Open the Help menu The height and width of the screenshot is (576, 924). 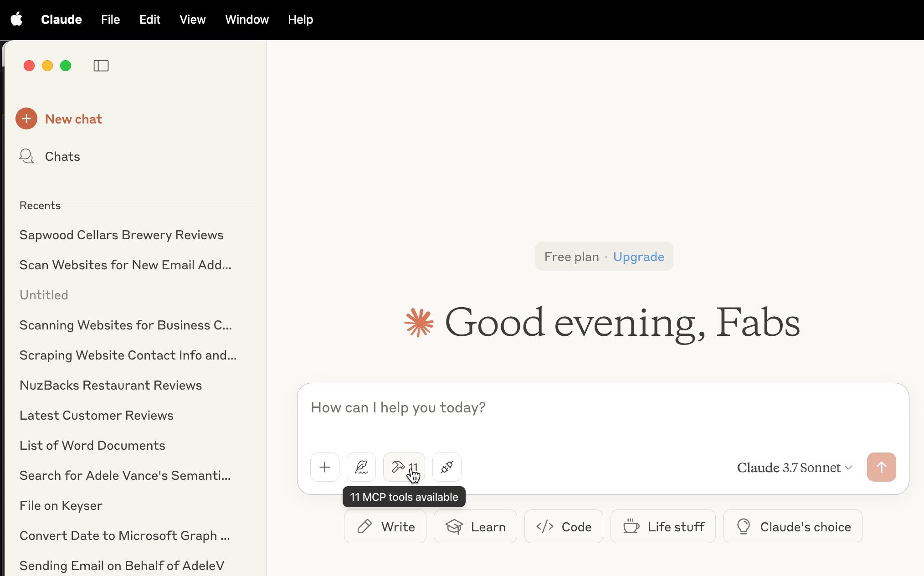click(x=301, y=20)
